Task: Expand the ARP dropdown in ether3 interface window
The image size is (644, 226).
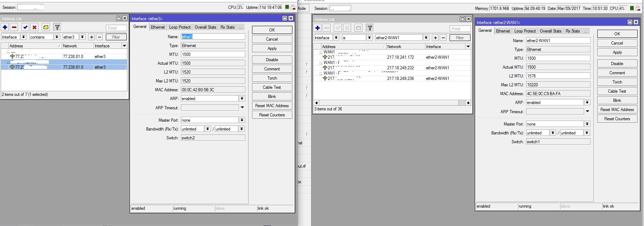Action: [242, 99]
